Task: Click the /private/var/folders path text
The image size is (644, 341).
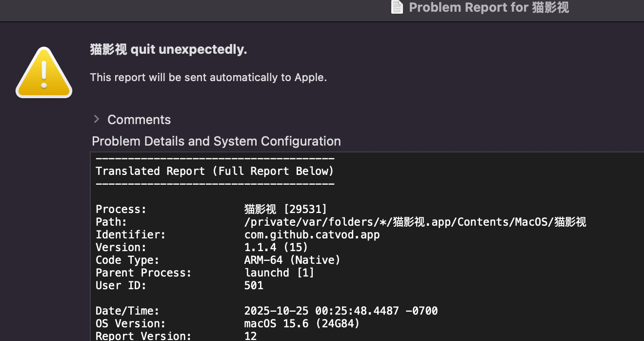Action: pyautogui.click(x=415, y=222)
